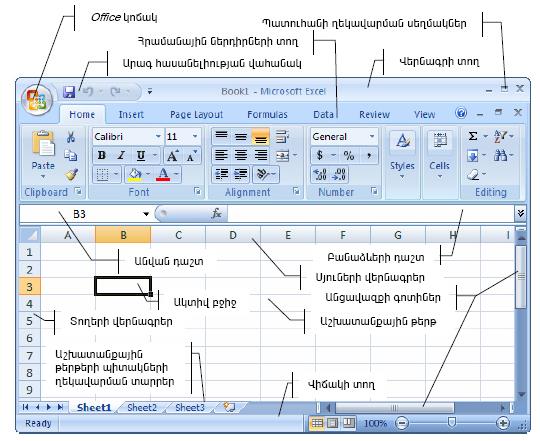Open Font dialog box launcher
540x441 pixels.
tap(197, 191)
